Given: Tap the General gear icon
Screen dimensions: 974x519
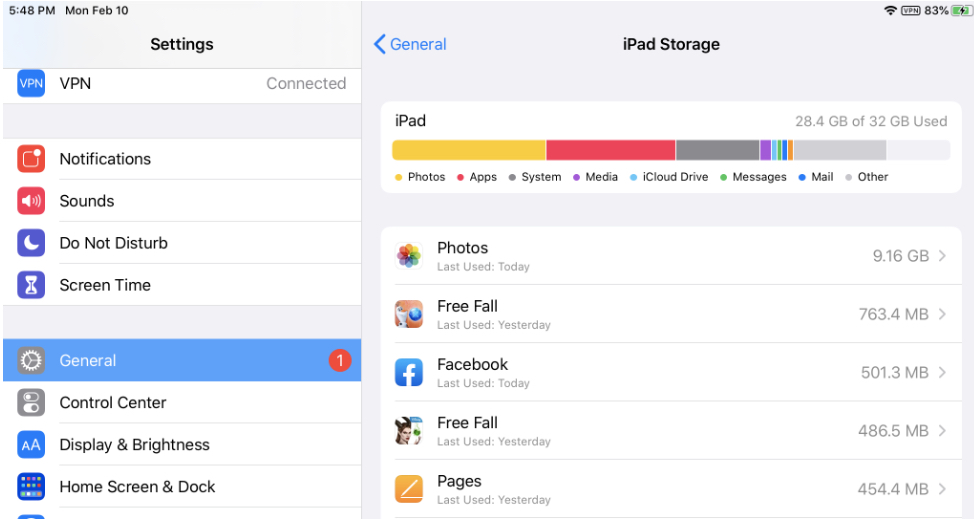Looking at the screenshot, I should tap(31, 361).
